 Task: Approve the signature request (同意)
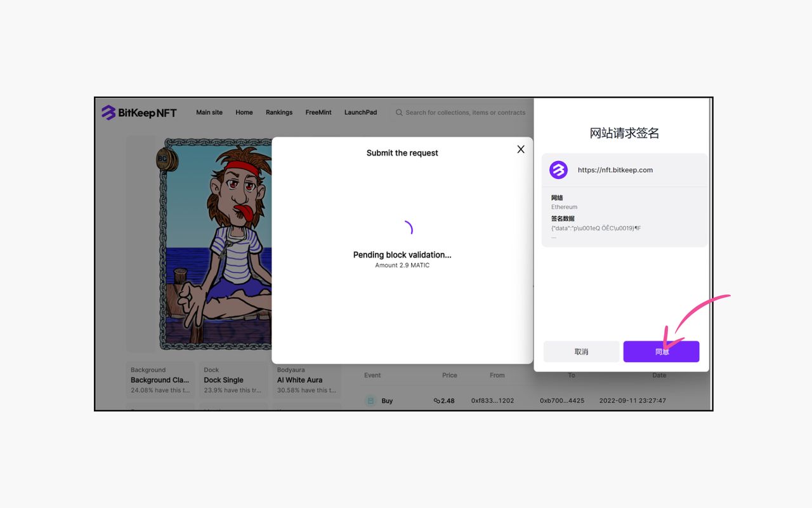[x=661, y=352]
